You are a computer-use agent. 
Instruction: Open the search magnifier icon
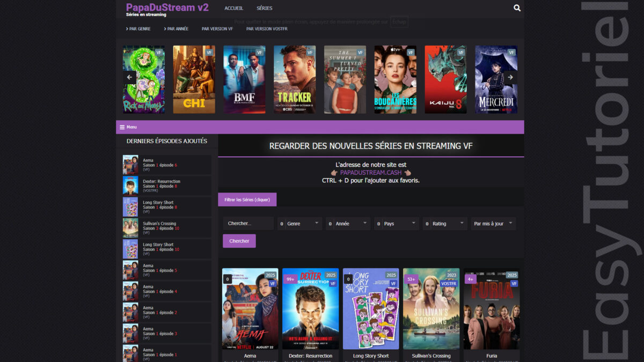click(517, 8)
